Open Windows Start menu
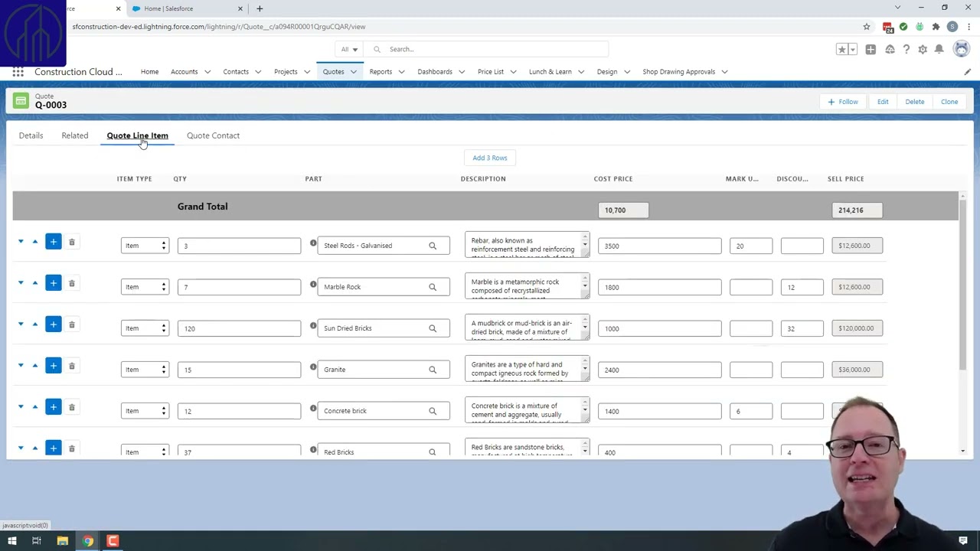The height and width of the screenshot is (551, 980). pyautogui.click(x=11, y=541)
